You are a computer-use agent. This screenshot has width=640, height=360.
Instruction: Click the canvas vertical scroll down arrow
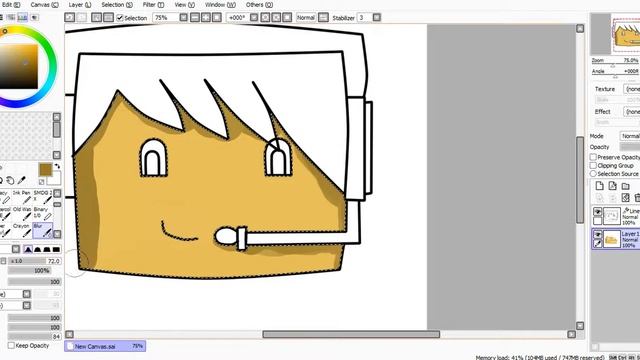point(580,326)
